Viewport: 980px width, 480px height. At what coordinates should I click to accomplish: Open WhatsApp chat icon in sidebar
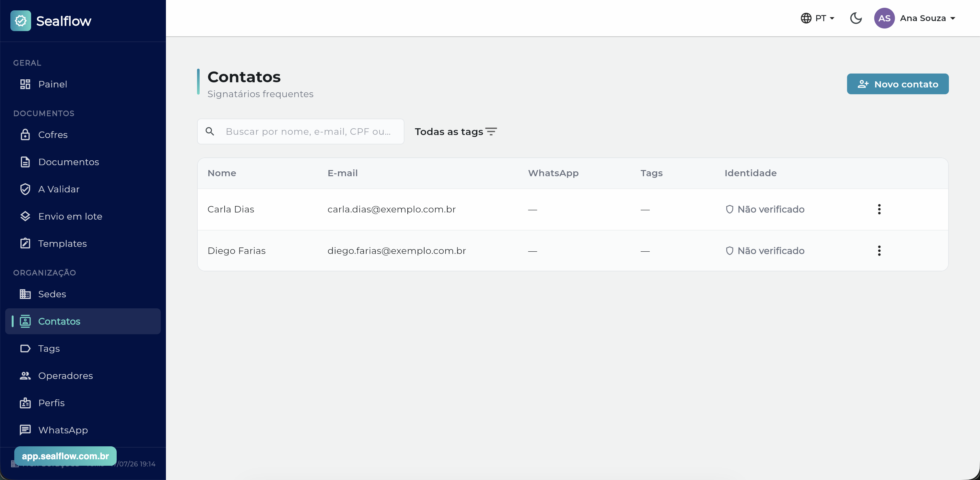tap(25, 430)
